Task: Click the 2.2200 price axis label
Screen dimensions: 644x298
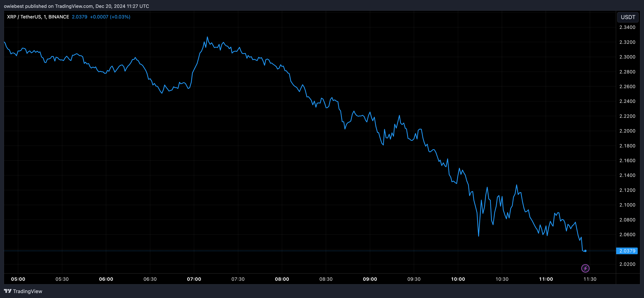Action: [627, 116]
